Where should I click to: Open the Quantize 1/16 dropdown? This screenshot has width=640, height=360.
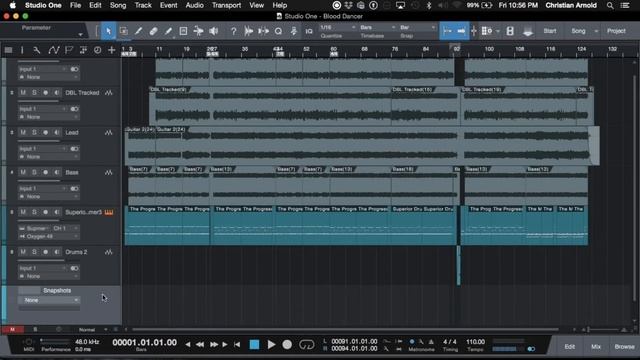pos(338,27)
